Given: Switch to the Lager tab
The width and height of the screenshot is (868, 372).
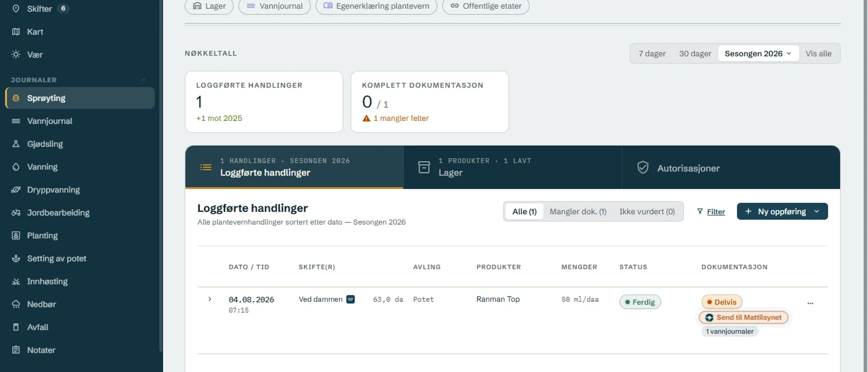Looking at the screenshot, I should [513, 167].
